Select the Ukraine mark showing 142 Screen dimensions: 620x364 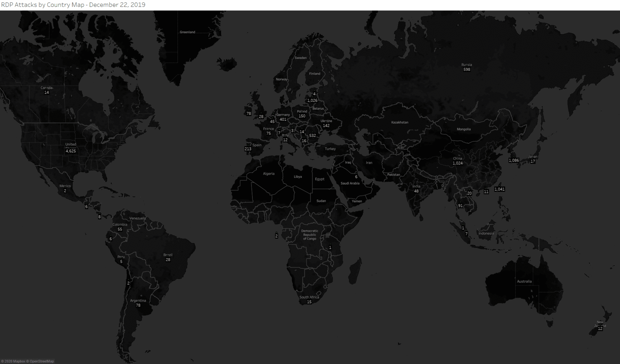[x=326, y=125]
